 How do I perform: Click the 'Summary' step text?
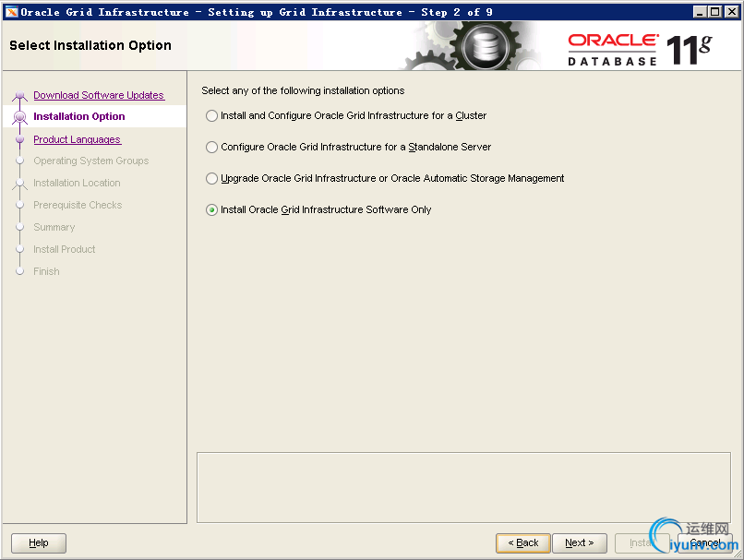click(54, 227)
